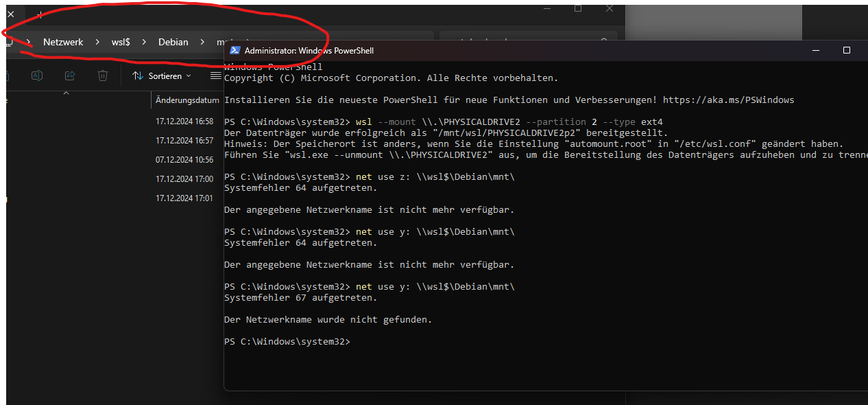This screenshot has height=405, width=868.
Task: Click Der Netzwerkname wurde nicht gefunden line
Action: coord(328,319)
